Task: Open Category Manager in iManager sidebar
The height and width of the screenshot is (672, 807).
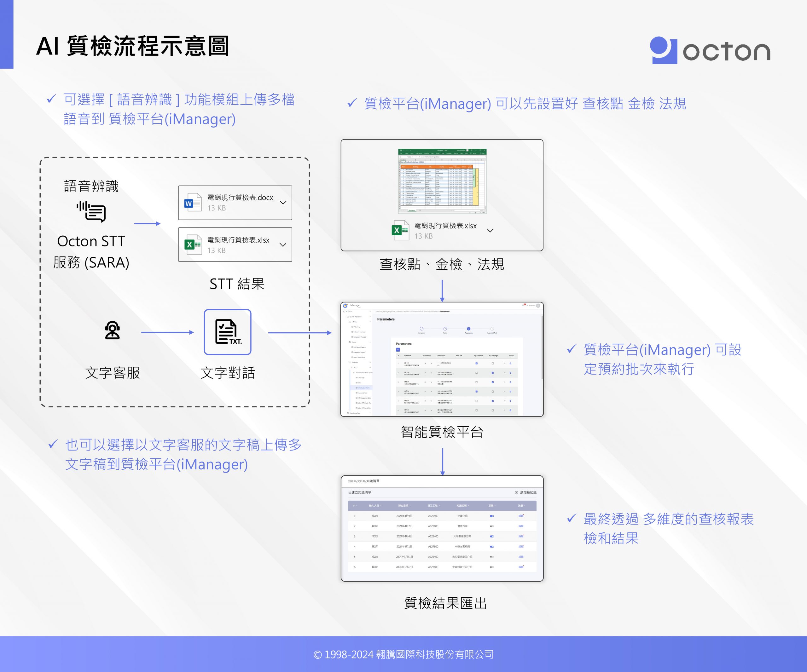Action: pos(358,332)
